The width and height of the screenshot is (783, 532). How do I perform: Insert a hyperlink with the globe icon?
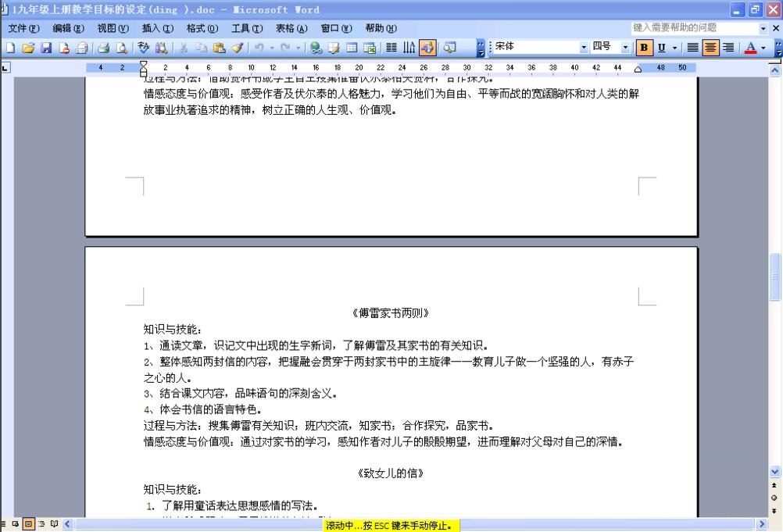pyautogui.click(x=316, y=48)
